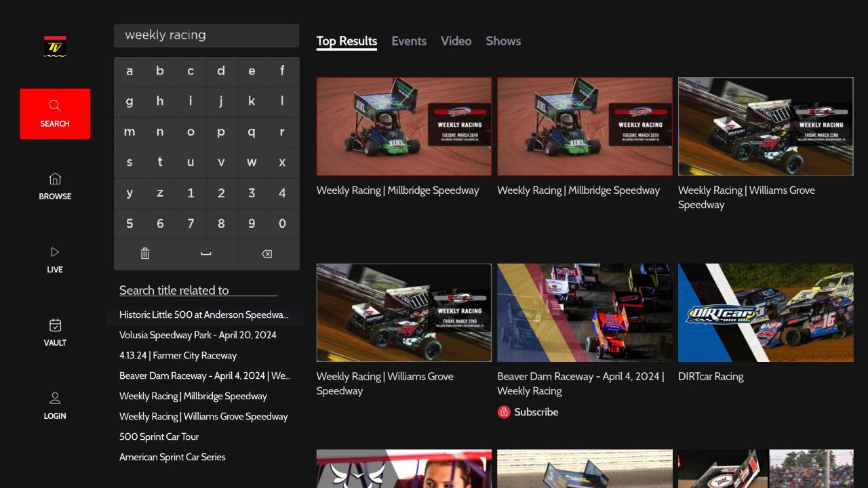Click the TV logo in the sidebar

pos(55,47)
